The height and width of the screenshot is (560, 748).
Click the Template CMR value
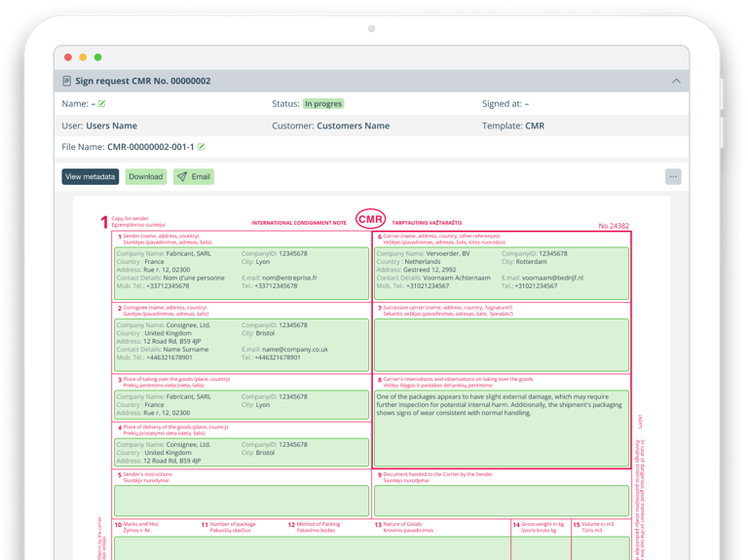tap(535, 126)
